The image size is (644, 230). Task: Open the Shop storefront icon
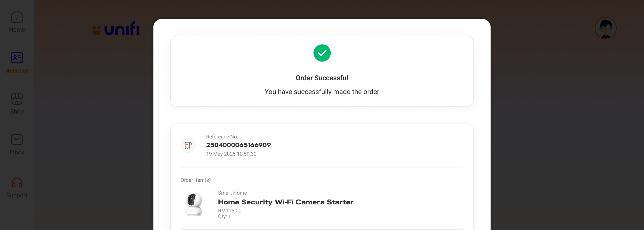point(17,99)
